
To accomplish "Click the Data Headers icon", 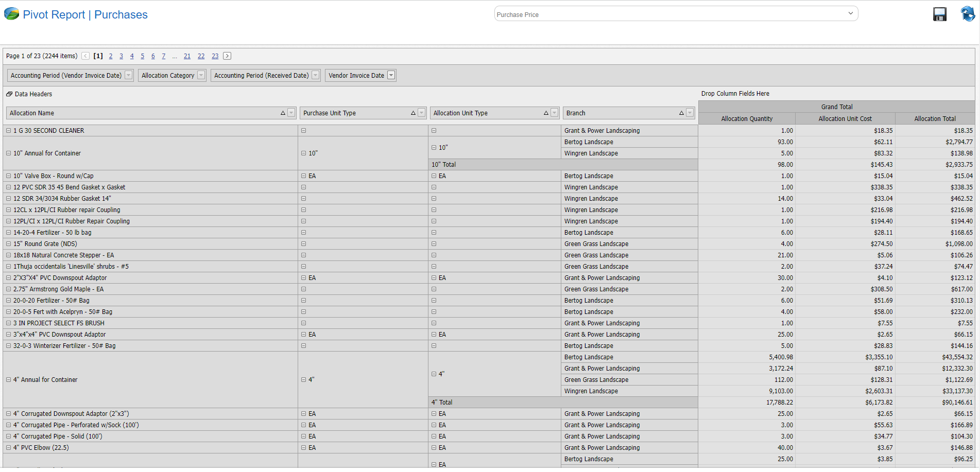I will (x=9, y=94).
